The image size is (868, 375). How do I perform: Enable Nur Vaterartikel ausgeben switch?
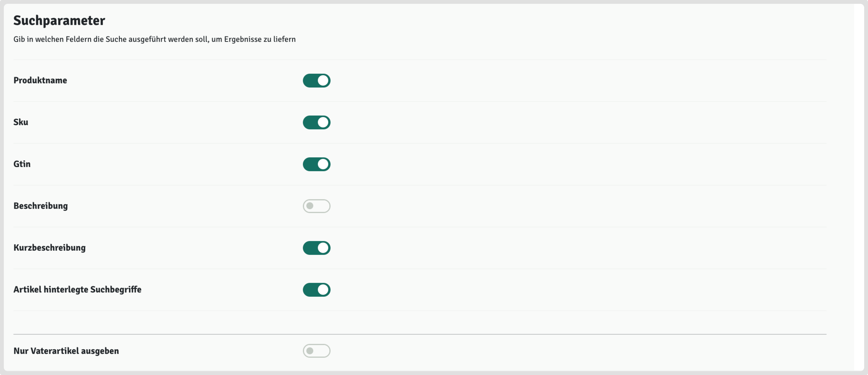click(x=316, y=351)
